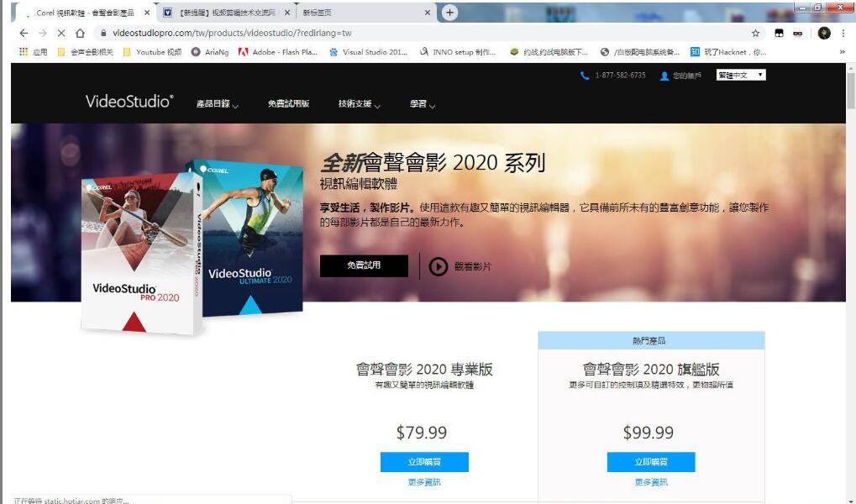The height and width of the screenshot is (504, 856).
Task: Click the VideoStudio Ultimate 2020 box image
Action: (x=252, y=239)
